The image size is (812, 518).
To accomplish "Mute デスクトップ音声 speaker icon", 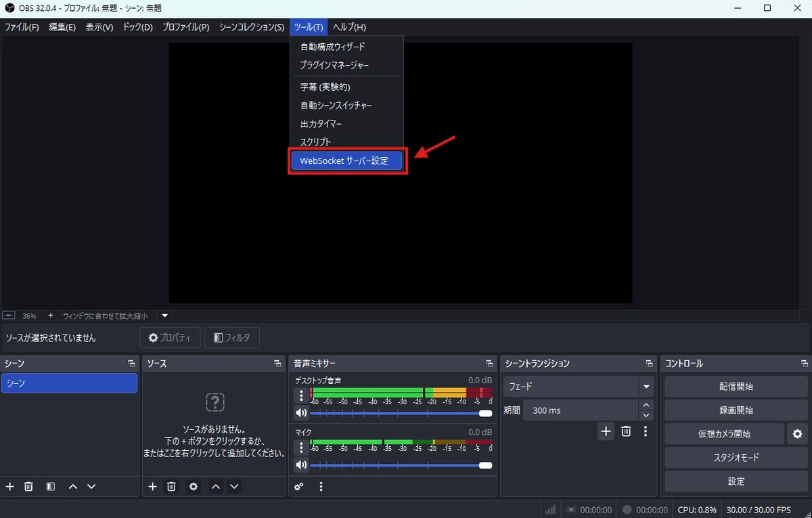I will 301,412.
